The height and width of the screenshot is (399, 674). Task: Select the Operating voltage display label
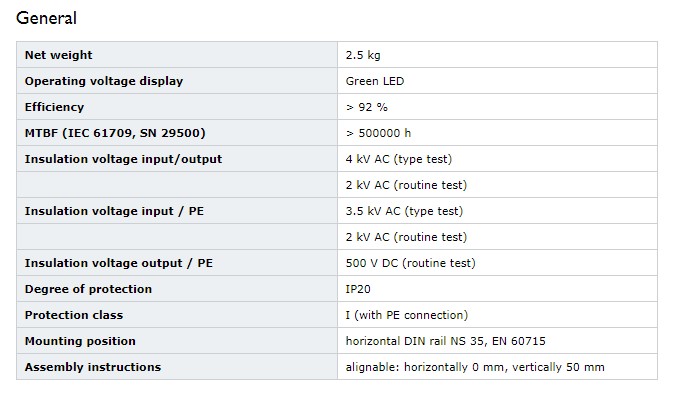(x=104, y=81)
